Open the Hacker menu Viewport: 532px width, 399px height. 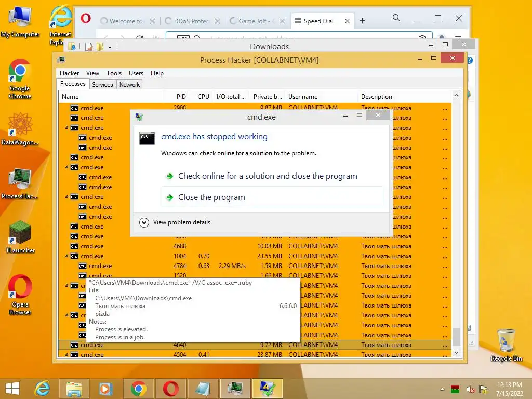pos(69,73)
